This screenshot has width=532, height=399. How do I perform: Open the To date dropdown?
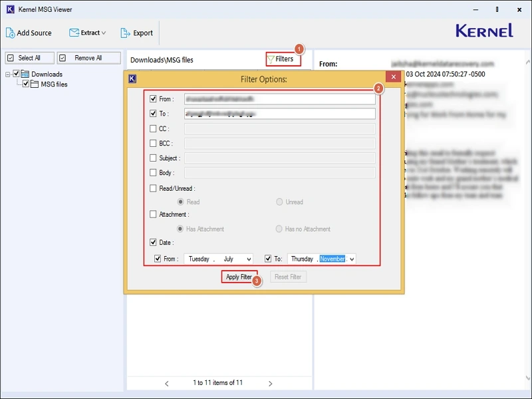pyautogui.click(x=352, y=259)
